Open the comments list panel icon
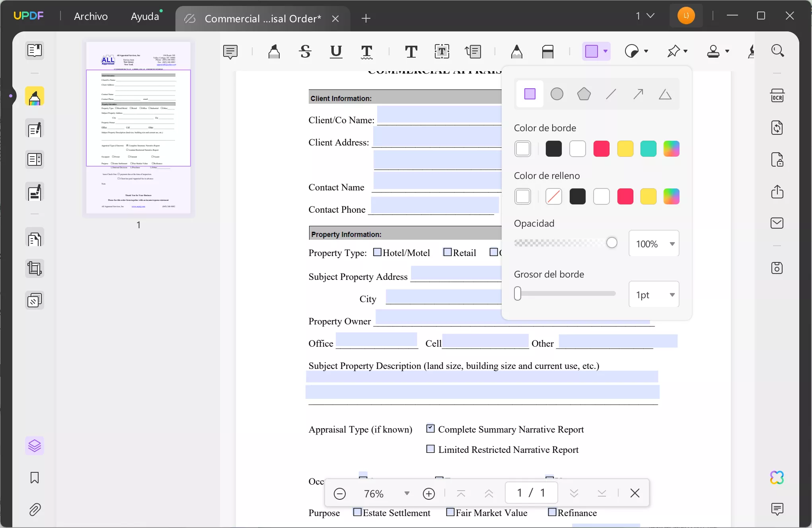 (777, 509)
